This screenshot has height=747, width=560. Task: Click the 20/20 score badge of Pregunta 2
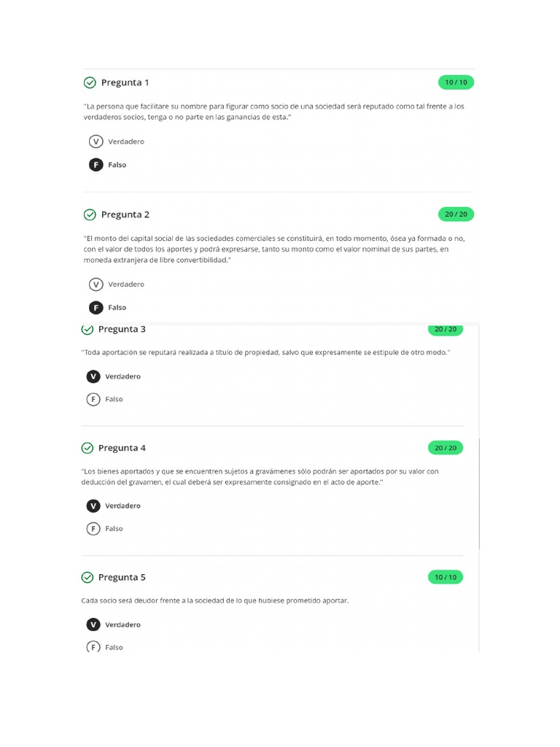pos(456,214)
